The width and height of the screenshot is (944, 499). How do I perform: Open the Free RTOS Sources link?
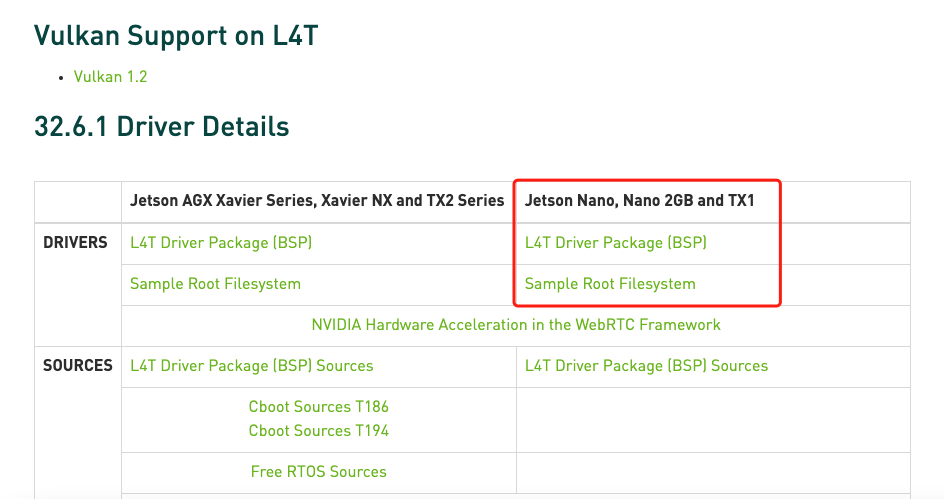(x=318, y=472)
